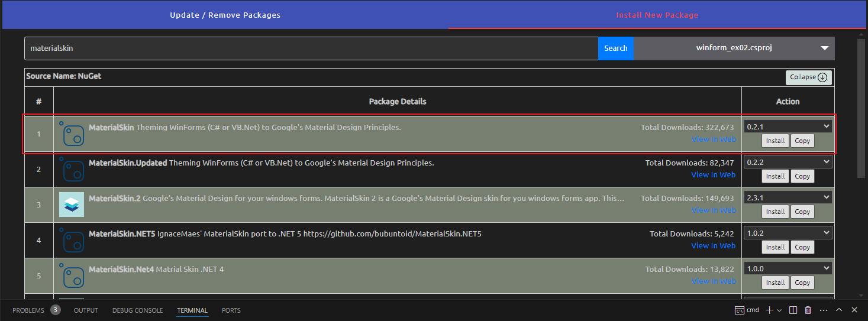Open View In Web for MaterialSkin.2

click(x=714, y=210)
